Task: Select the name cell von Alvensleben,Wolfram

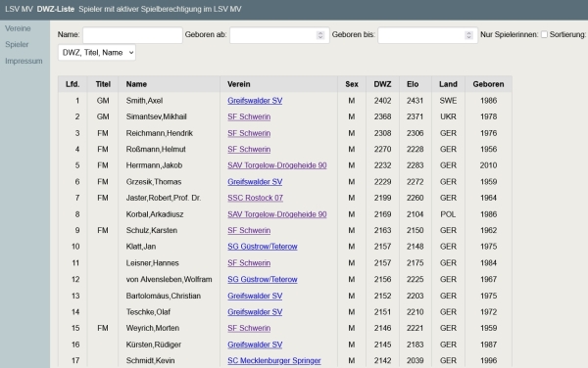Action: [169, 280]
